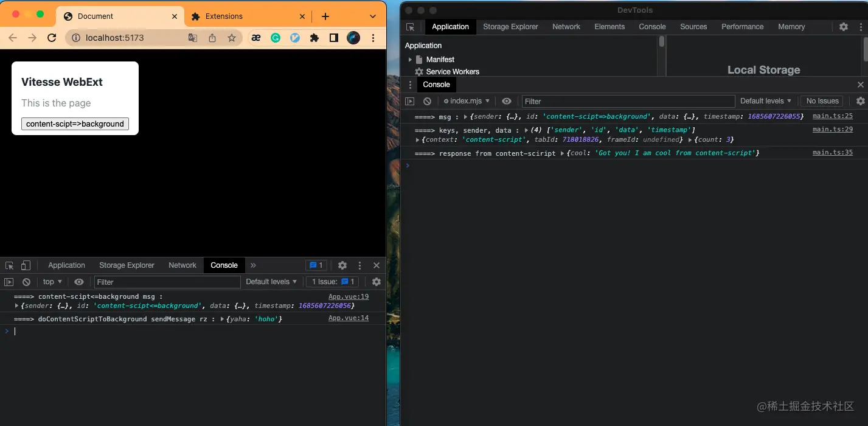Open the index.mjs context dropdown
Viewport: 868px width, 426px height.
pos(467,101)
